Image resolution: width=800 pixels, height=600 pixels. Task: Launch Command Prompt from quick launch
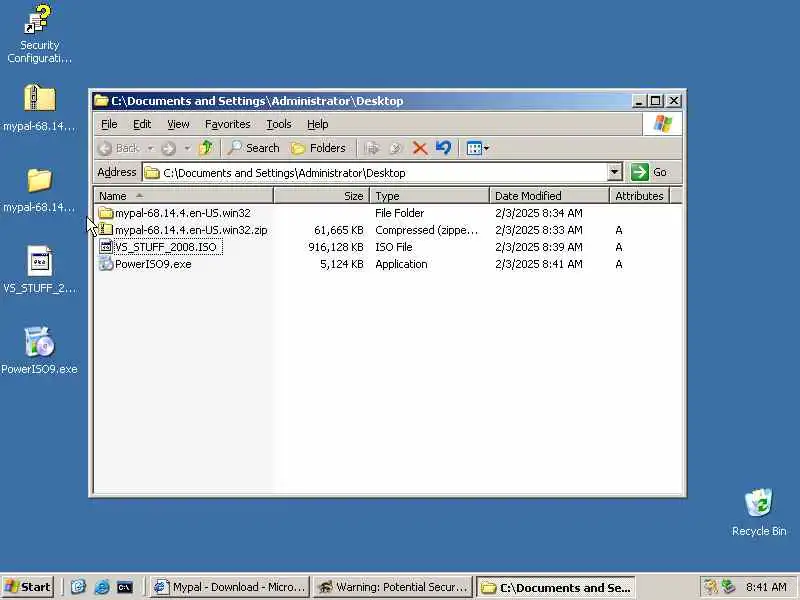tap(125, 587)
